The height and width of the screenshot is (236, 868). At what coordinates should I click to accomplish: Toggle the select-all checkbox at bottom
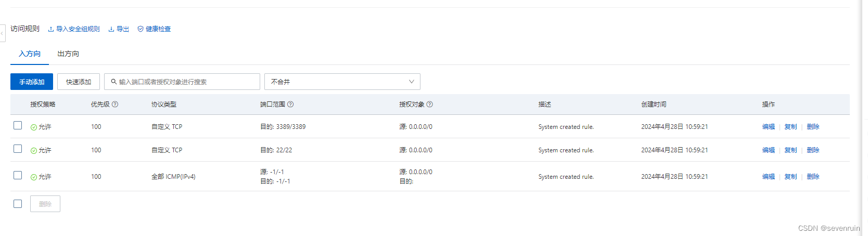tap(18, 204)
